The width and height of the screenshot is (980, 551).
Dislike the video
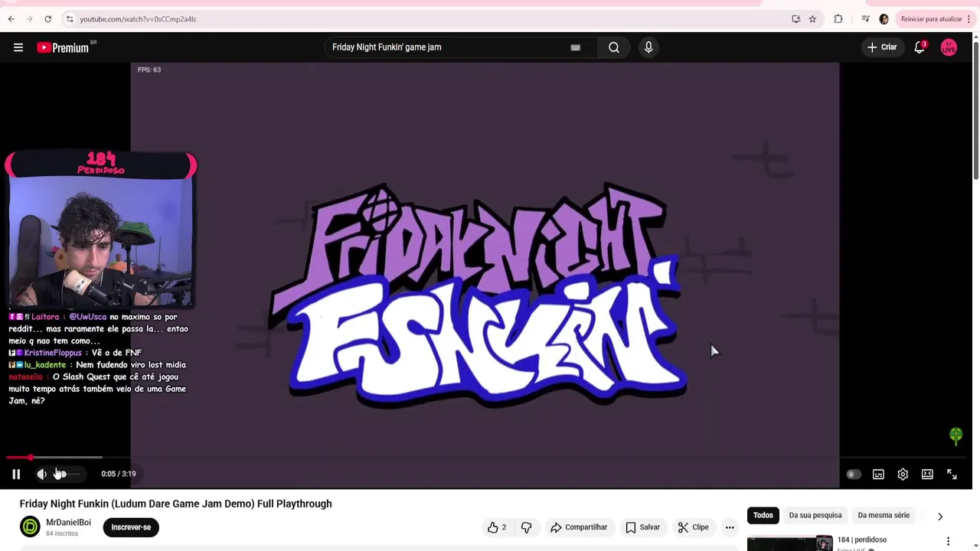526,527
